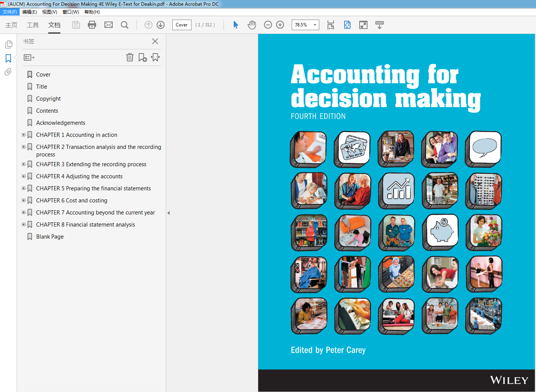Open the Find text magnifier icon
Image resolution: width=536 pixels, height=392 pixels.
[124, 25]
